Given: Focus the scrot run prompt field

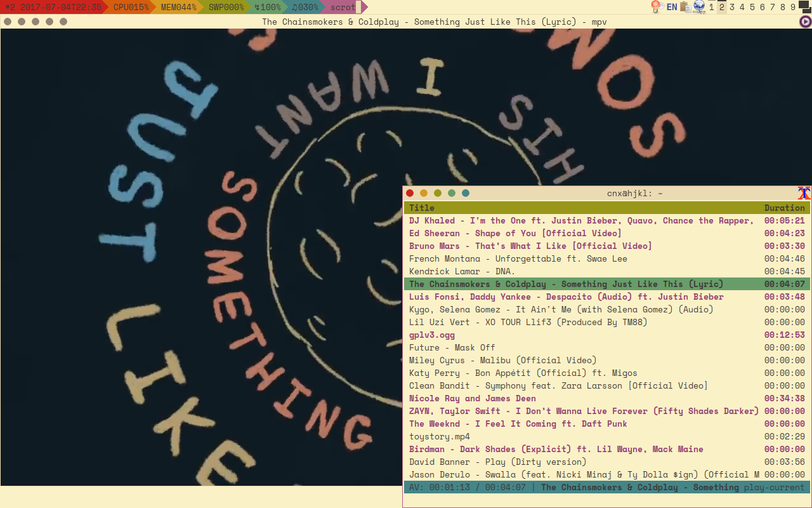Looking at the screenshot, I should (x=343, y=7).
